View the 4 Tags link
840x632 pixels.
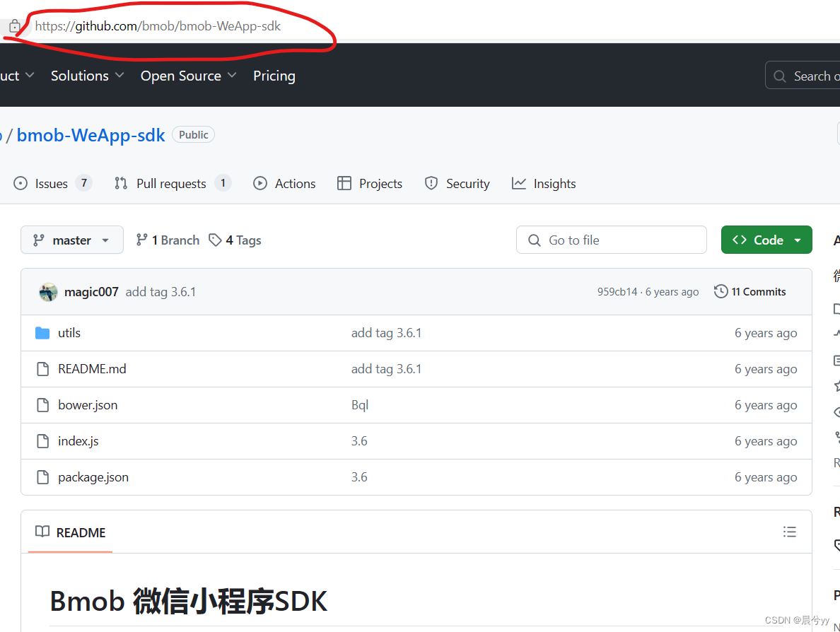[235, 240]
